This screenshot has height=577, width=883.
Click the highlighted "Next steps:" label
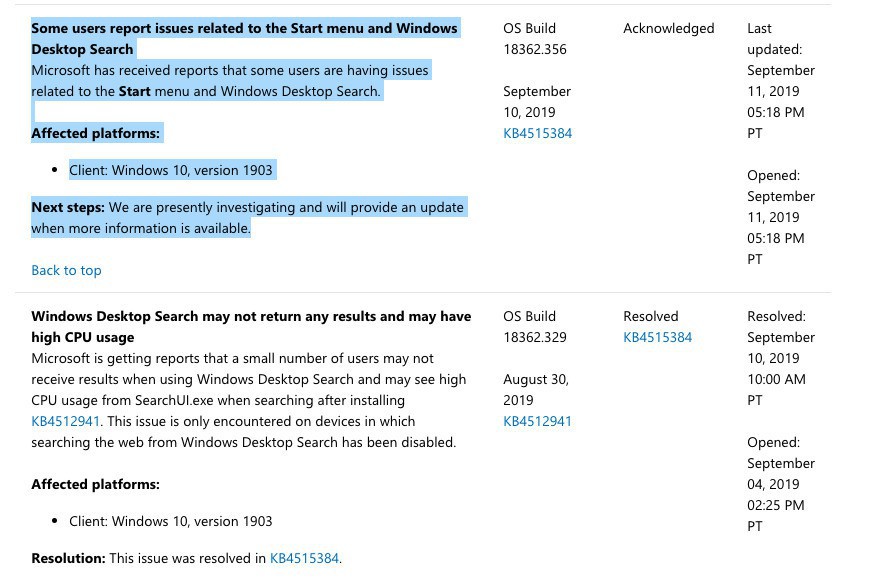click(68, 207)
